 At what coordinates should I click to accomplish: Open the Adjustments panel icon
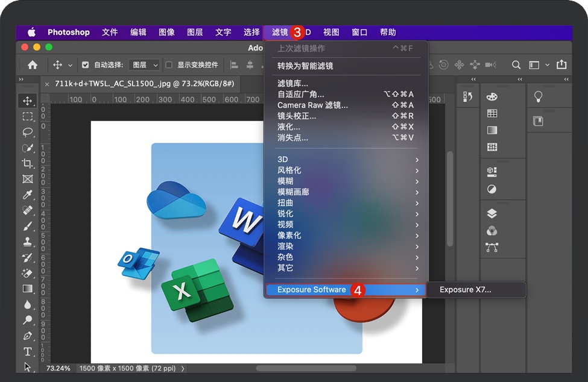[x=492, y=189]
